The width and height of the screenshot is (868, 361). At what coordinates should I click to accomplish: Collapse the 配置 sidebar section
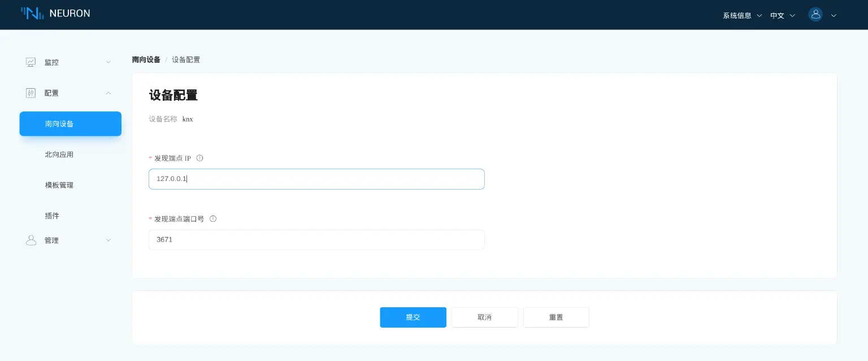(108, 93)
